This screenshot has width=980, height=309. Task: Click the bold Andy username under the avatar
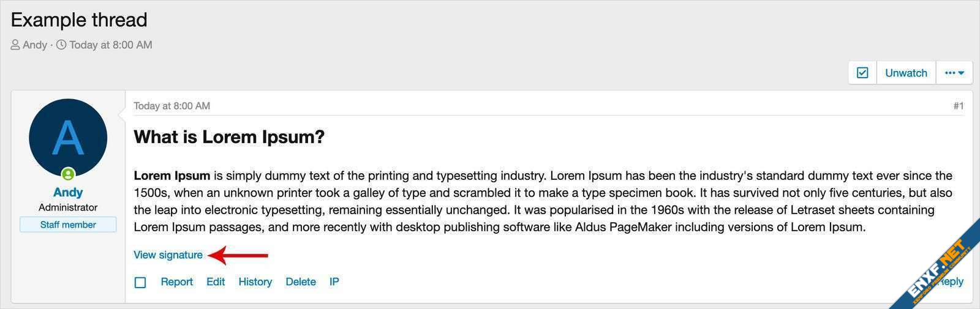[68, 192]
